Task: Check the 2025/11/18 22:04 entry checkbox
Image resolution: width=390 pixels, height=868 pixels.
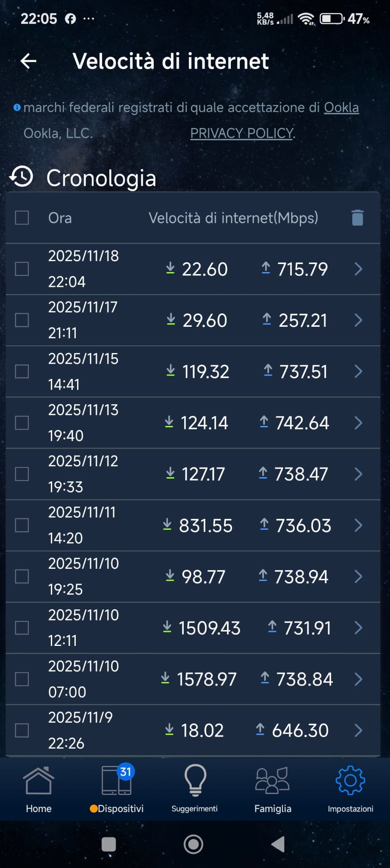Action: tap(22, 269)
